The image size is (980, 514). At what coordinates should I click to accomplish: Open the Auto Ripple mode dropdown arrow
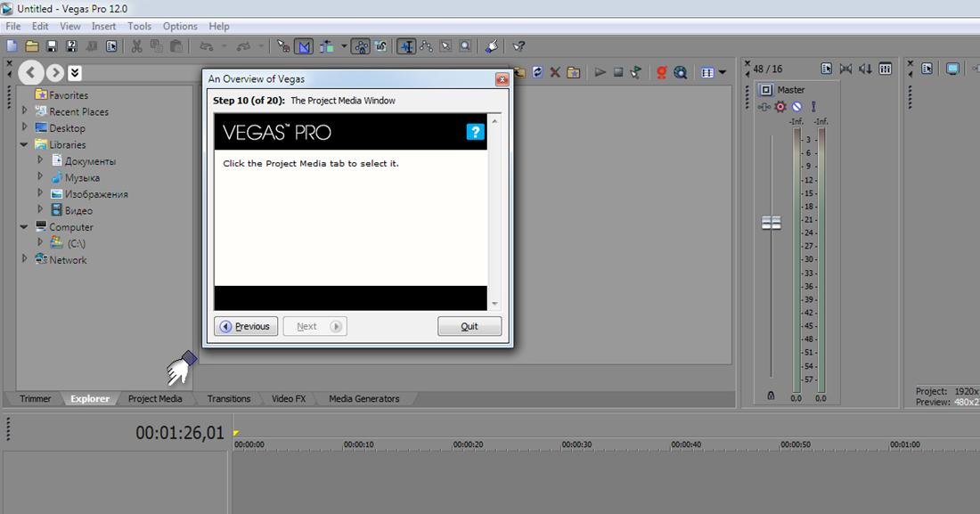pos(343,46)
